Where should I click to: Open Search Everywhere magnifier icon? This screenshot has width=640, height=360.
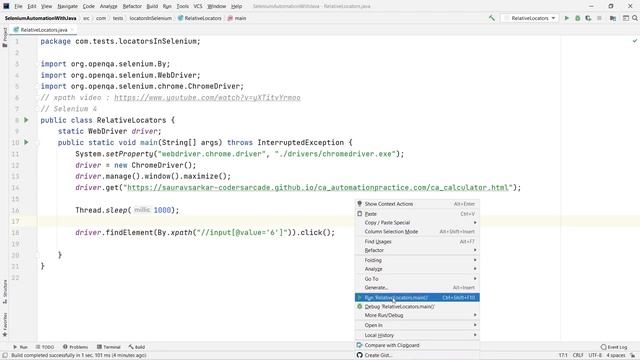[x=635, y=18]
